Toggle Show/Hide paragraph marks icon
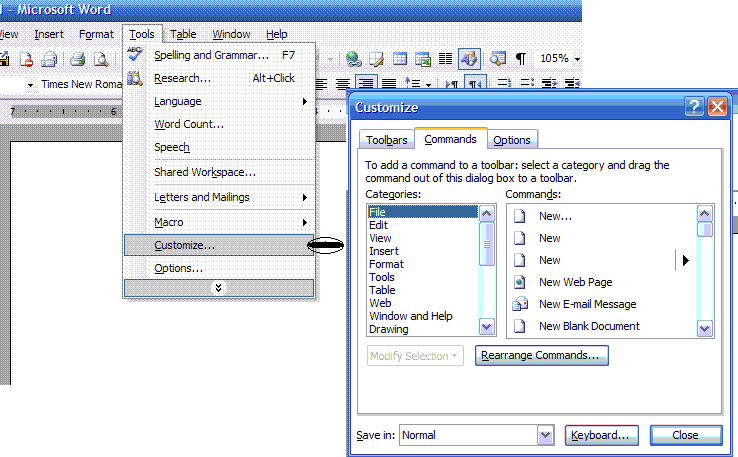 (x=521, y=59)
